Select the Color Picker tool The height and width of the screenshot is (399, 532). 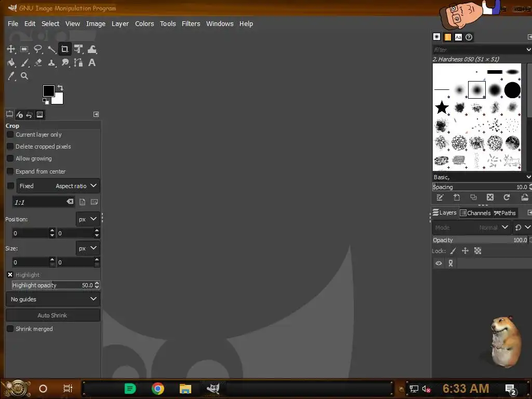point(11,76)
